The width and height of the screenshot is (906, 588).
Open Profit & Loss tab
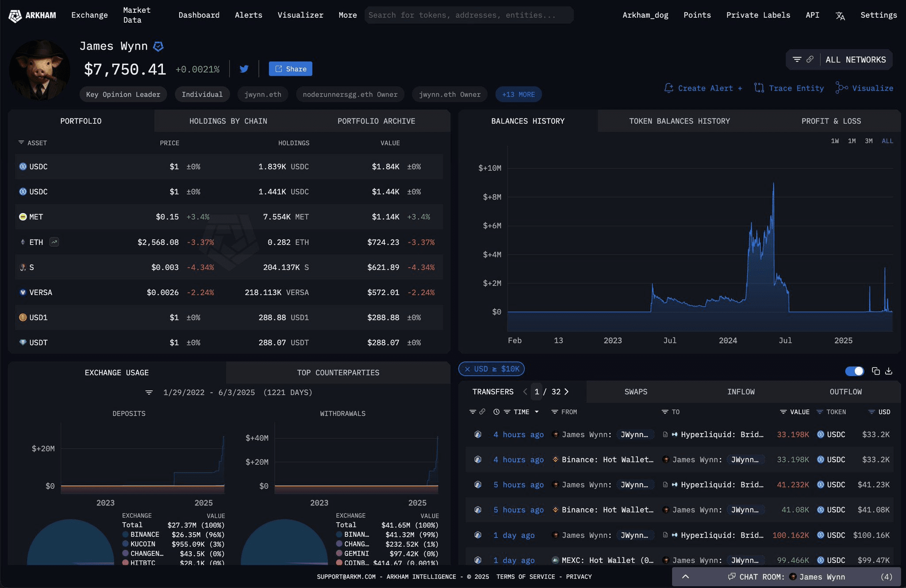[831, 121]
